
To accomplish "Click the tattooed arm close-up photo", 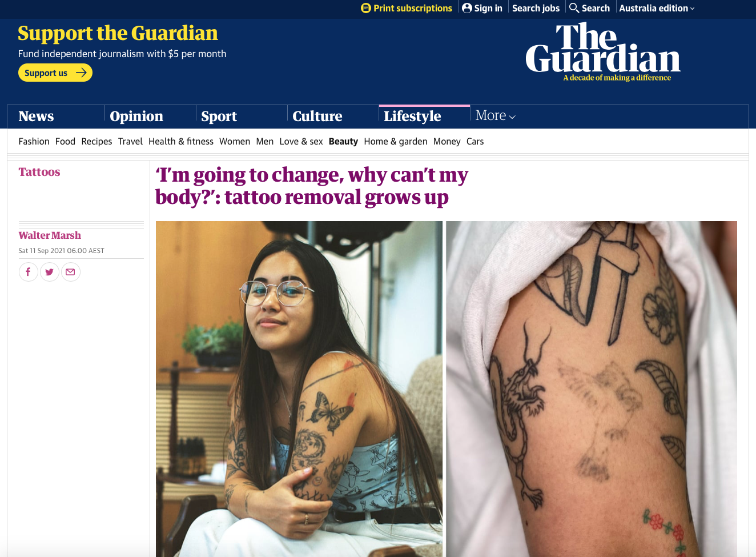I will tap(592, 389).
